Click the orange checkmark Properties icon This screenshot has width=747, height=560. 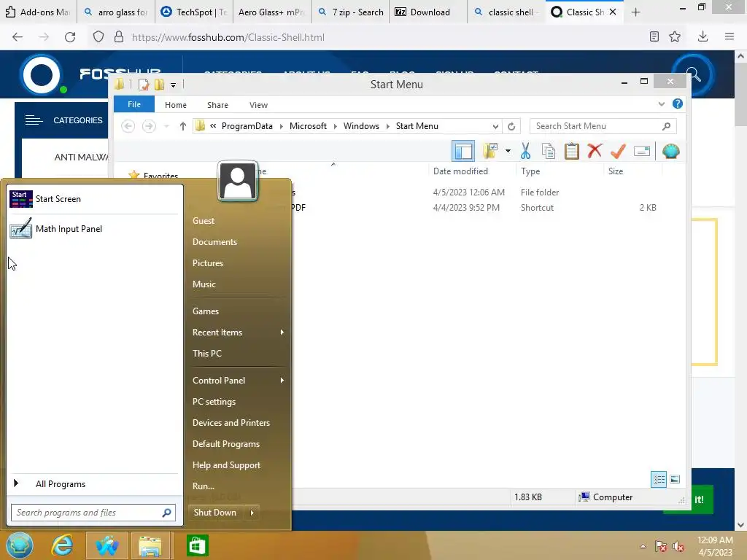(x=618, y=151)
